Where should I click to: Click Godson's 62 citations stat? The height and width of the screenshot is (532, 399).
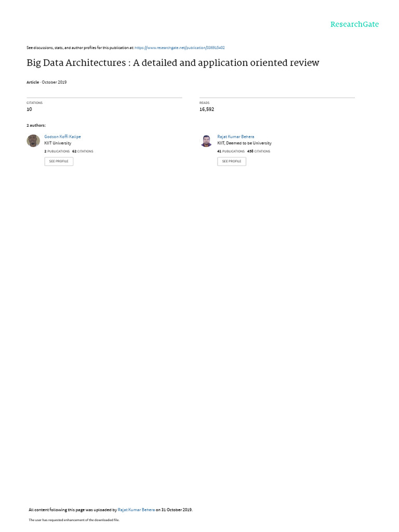pos(83,151)
